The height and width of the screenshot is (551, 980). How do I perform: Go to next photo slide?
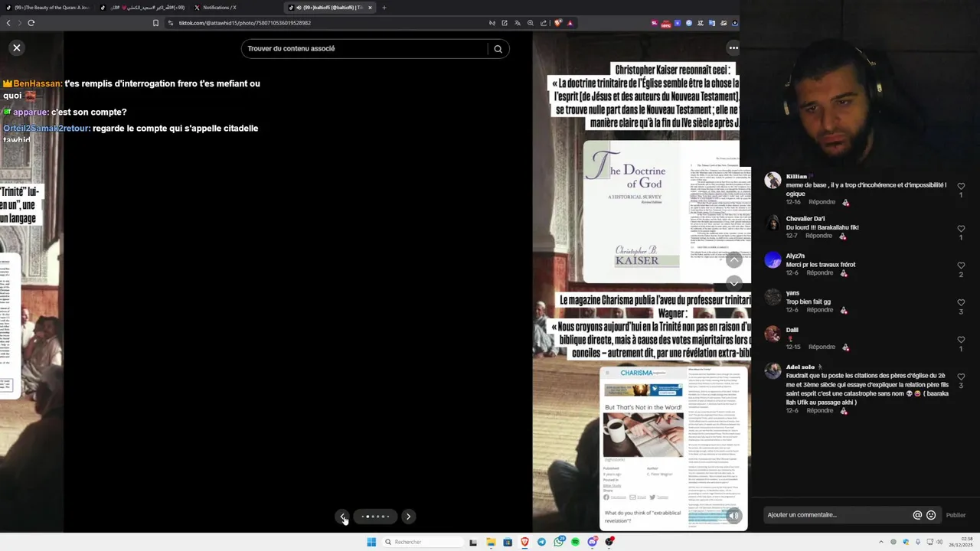click(408, 517)
